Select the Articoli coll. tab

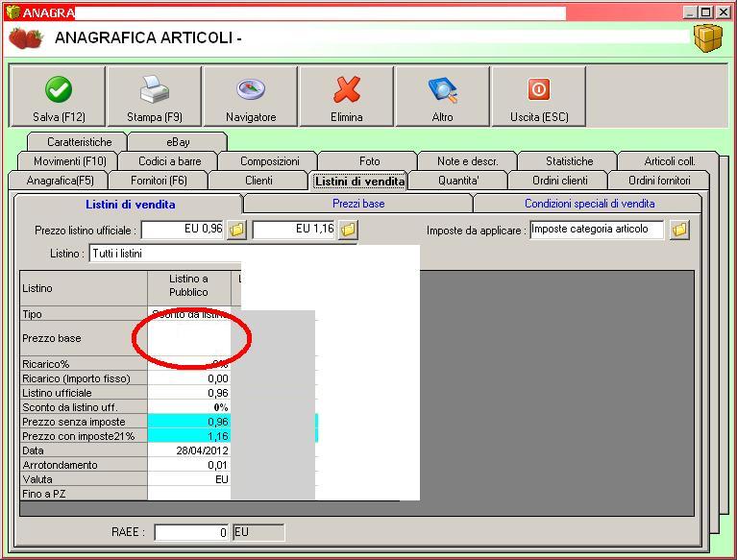pos(669,161)
